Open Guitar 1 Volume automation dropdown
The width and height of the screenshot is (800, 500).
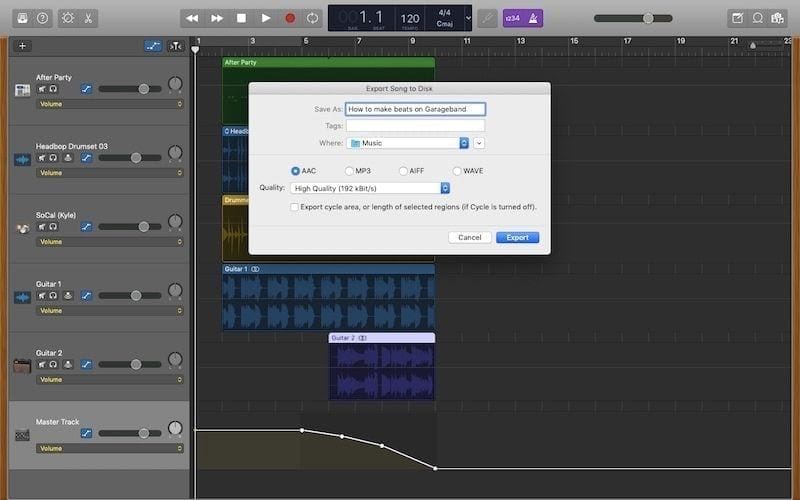tap(109, 311)
